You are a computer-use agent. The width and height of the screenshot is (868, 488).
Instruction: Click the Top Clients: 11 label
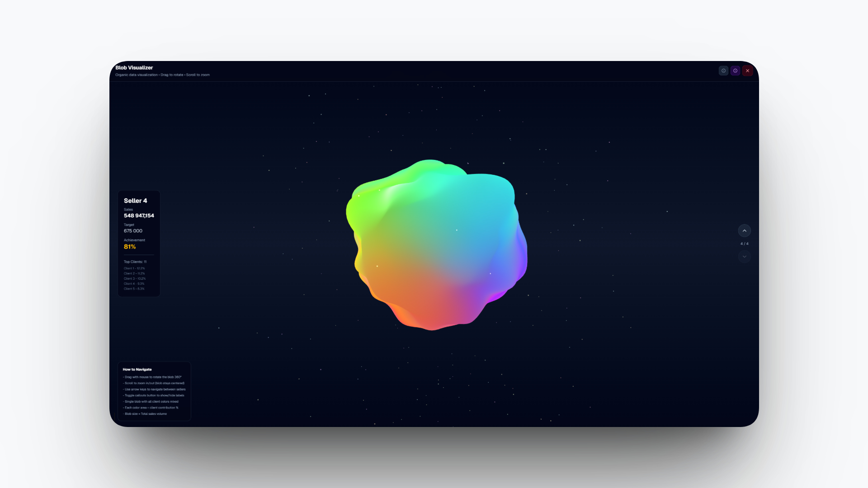pyautogui.click(x=135, y=262)
